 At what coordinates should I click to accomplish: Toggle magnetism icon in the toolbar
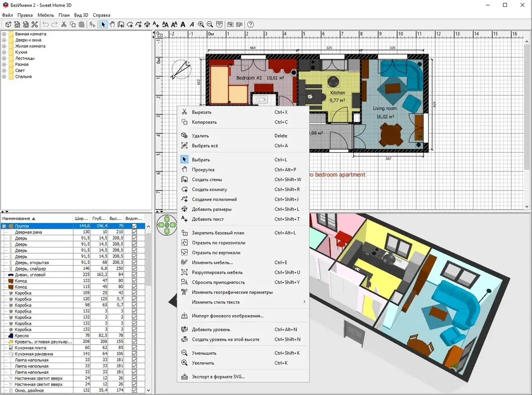[220, 24]
